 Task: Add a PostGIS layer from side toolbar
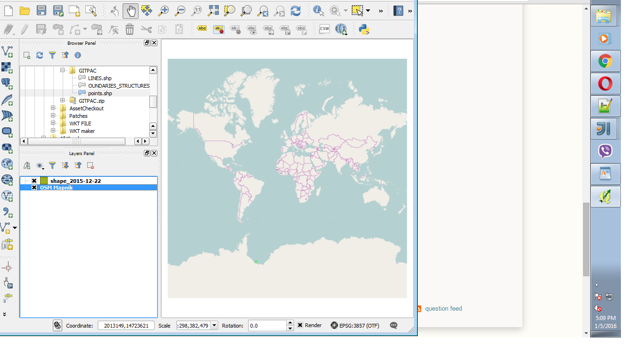click(7, 83)
